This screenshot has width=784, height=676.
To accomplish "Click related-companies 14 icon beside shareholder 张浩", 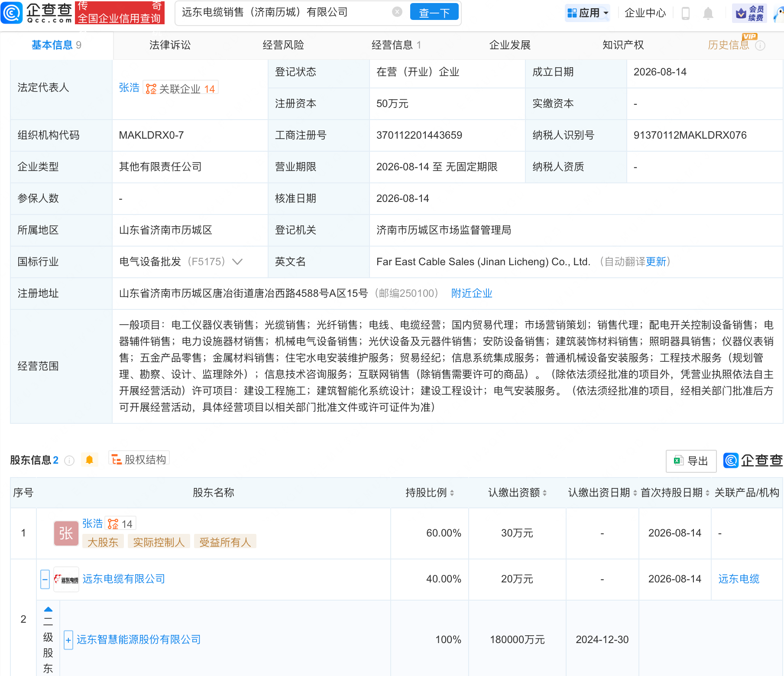I will point(121,524).
